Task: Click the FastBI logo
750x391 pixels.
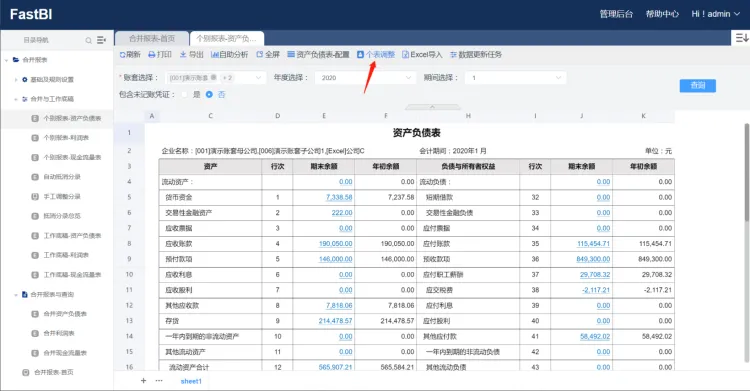Action: point(31,14)
